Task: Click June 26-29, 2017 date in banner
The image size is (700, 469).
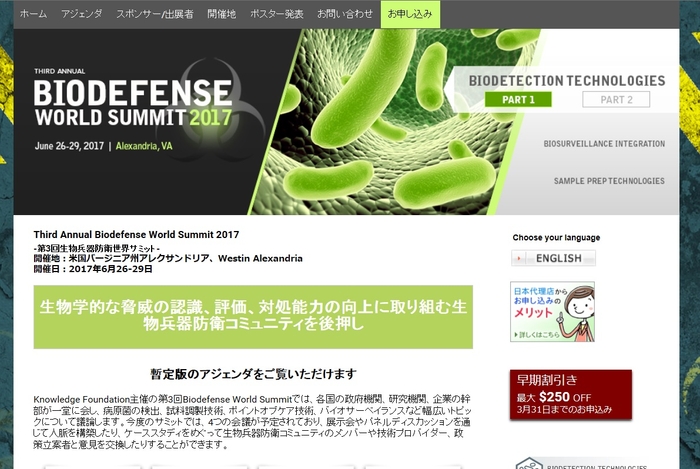Action: pyautogui.click(x=69, y=146)
